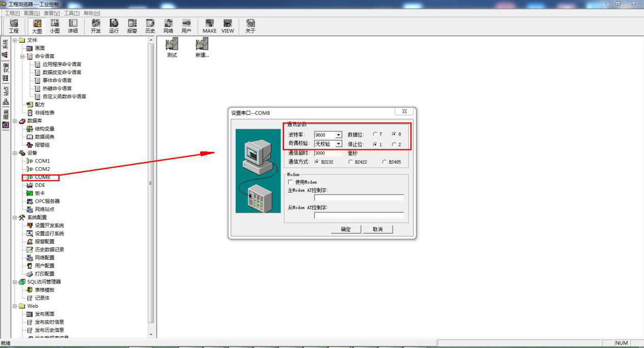This screenshot has width=644, height=348.
Task: Select the 测试 device icon in right pane
Action: click(172, 47)
